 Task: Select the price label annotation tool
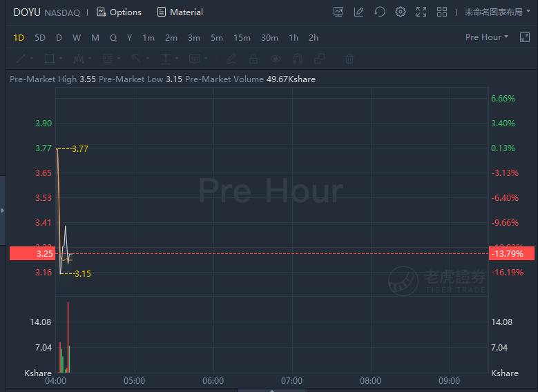click(195, 59)
